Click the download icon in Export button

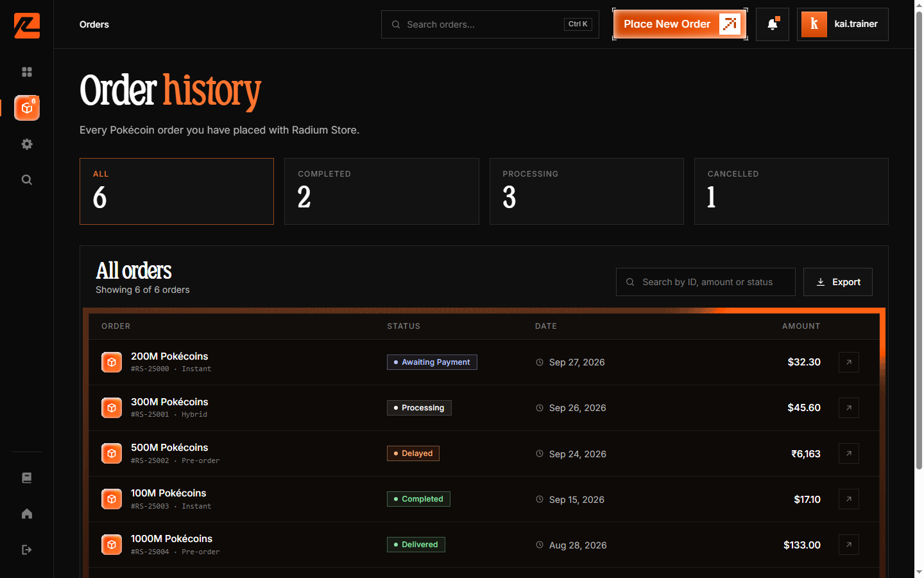(x=821, y=282)
